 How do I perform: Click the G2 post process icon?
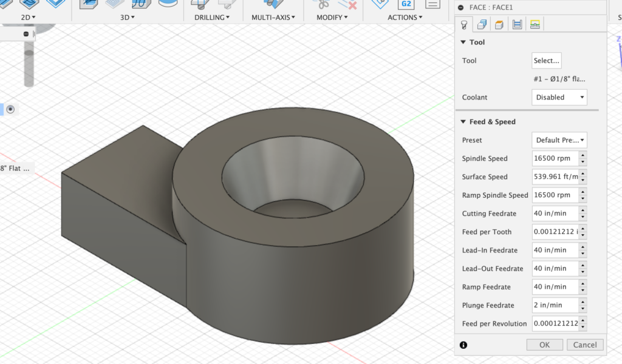pyautogui.click(x=405, y=4)
